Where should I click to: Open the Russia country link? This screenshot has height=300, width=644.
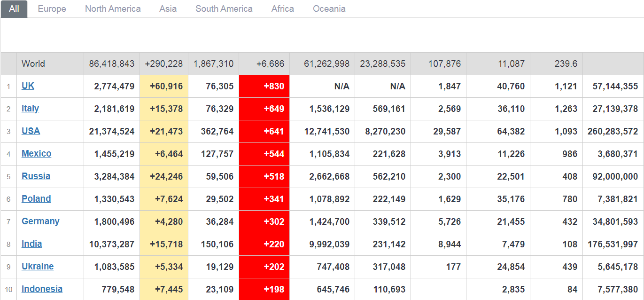[x=36, y=176]
